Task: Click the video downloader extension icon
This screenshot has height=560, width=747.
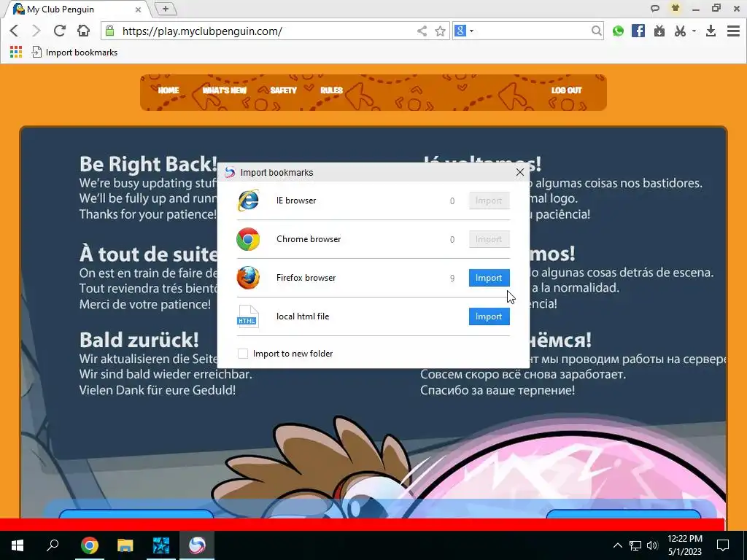Action: pos(659,31)
